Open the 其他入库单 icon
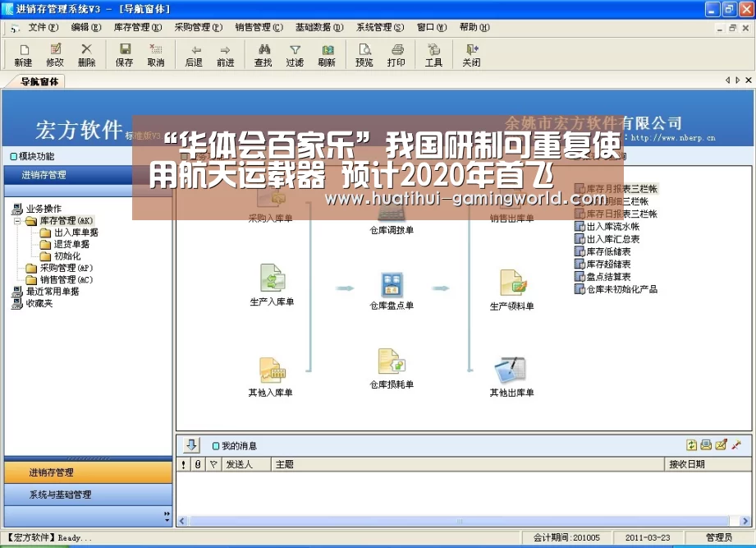756x548 pixels. coord(272,371)
